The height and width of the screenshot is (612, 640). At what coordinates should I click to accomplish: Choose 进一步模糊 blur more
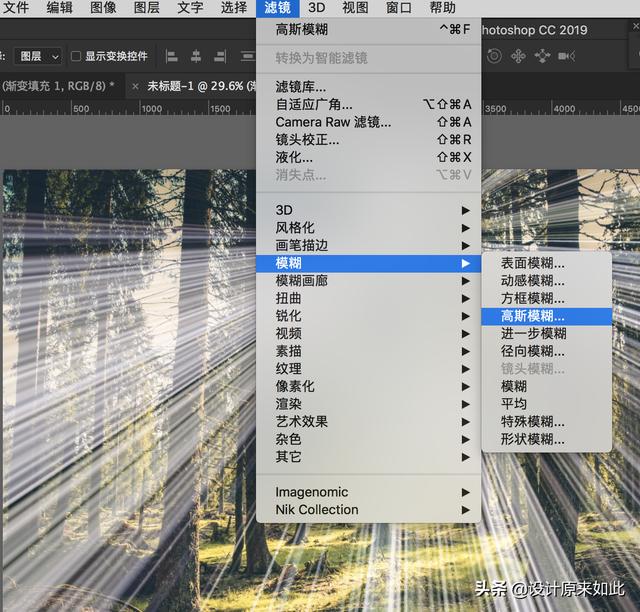[547, 334]
